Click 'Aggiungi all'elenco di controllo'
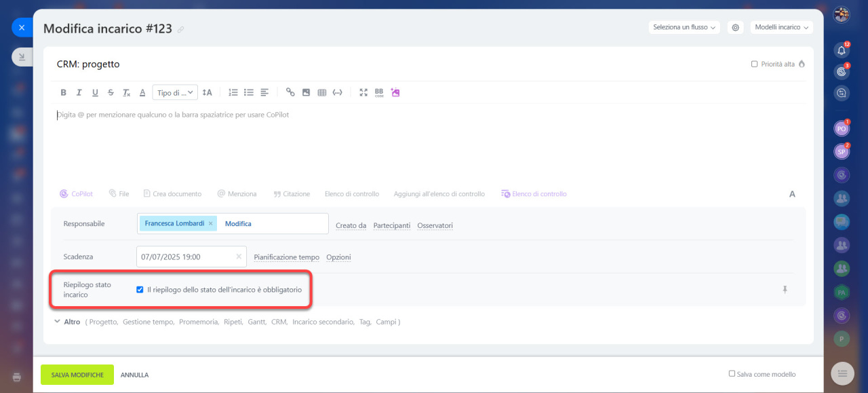868x393 pixels. 439,193
